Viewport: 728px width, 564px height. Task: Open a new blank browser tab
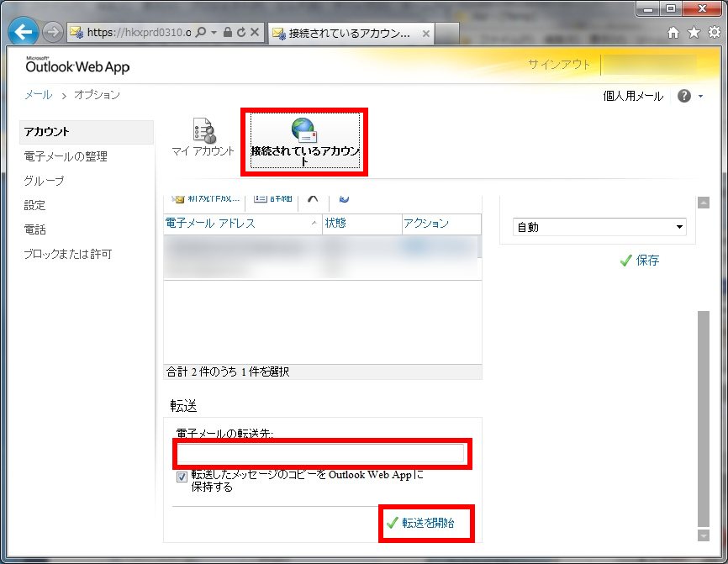[x=447, y=34]
